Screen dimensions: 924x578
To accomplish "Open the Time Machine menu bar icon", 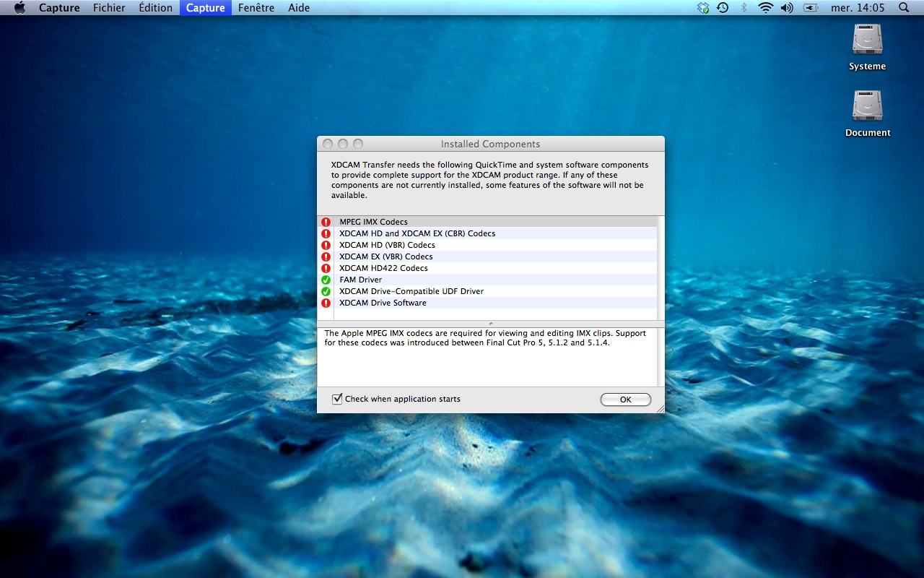I will click(x=723, y=8).
